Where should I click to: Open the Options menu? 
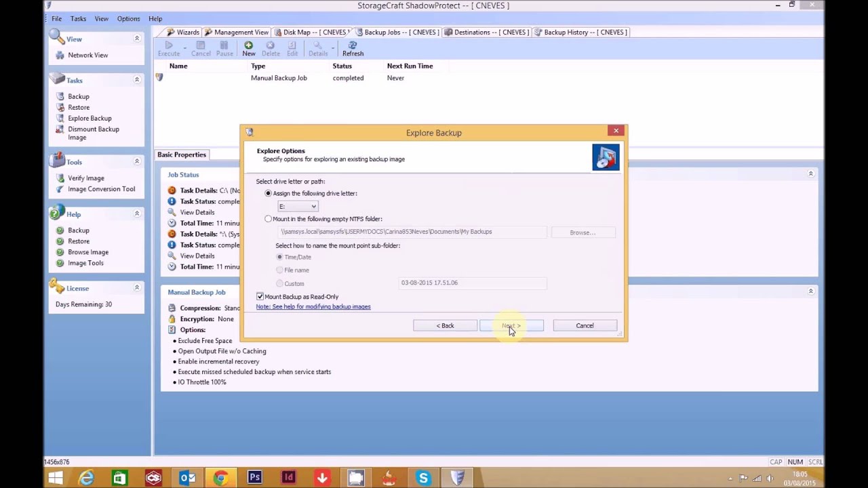128,19
